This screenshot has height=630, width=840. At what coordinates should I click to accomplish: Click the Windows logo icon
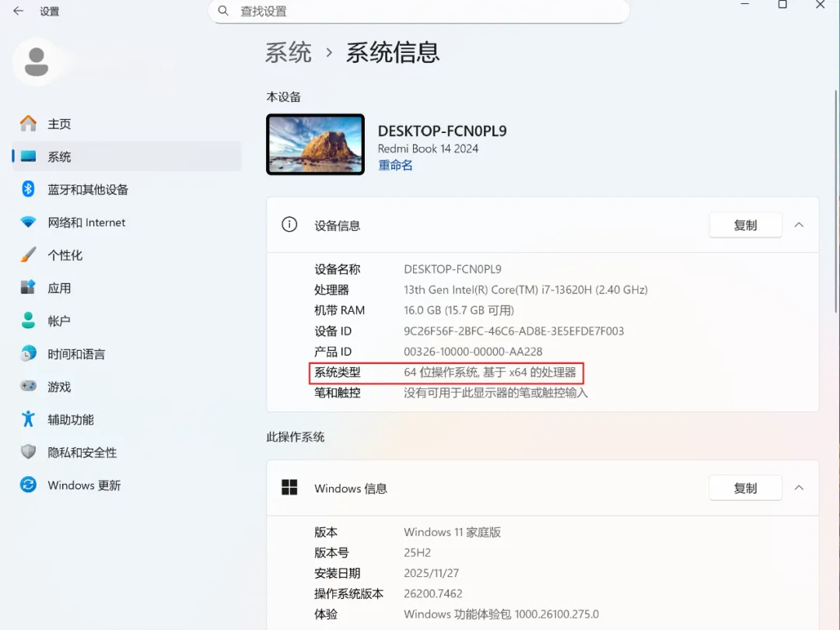pyautogui.click(x=289, y=488)
